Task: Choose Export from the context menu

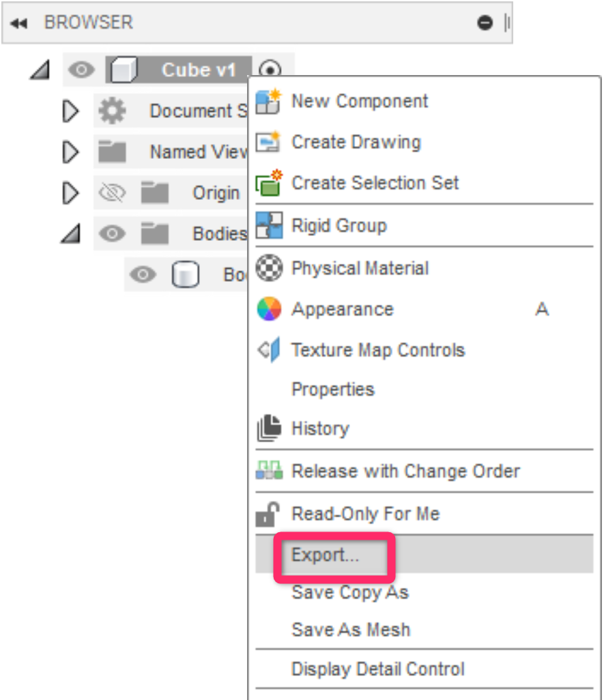Action: tap(325, 555)
